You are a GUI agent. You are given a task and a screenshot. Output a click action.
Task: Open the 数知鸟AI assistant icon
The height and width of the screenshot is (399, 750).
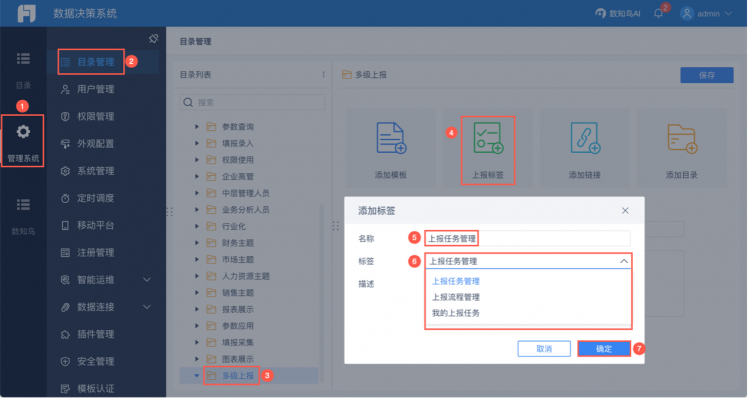(x=601, y=13)
